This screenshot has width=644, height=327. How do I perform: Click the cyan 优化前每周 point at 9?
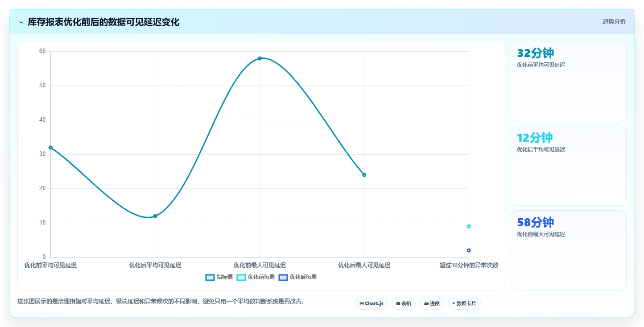pos(469,226)
